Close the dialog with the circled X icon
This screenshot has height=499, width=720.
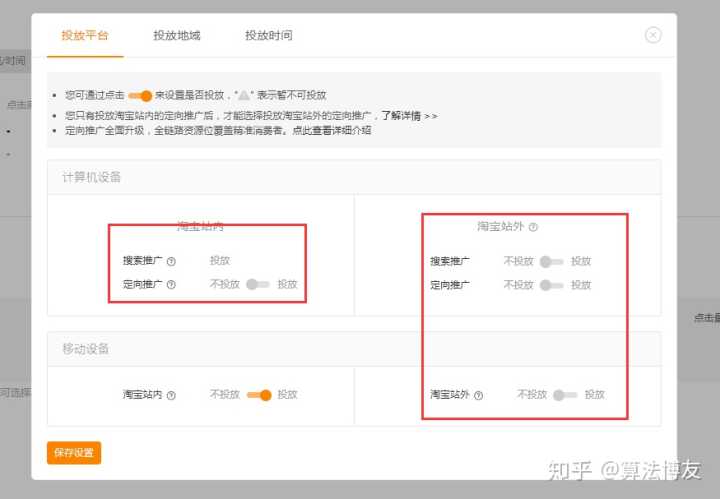pyautogui.click(x=653, y=35)
